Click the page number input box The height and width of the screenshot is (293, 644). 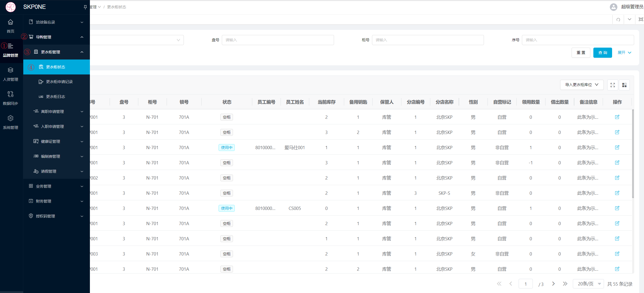tap(525, 284)
